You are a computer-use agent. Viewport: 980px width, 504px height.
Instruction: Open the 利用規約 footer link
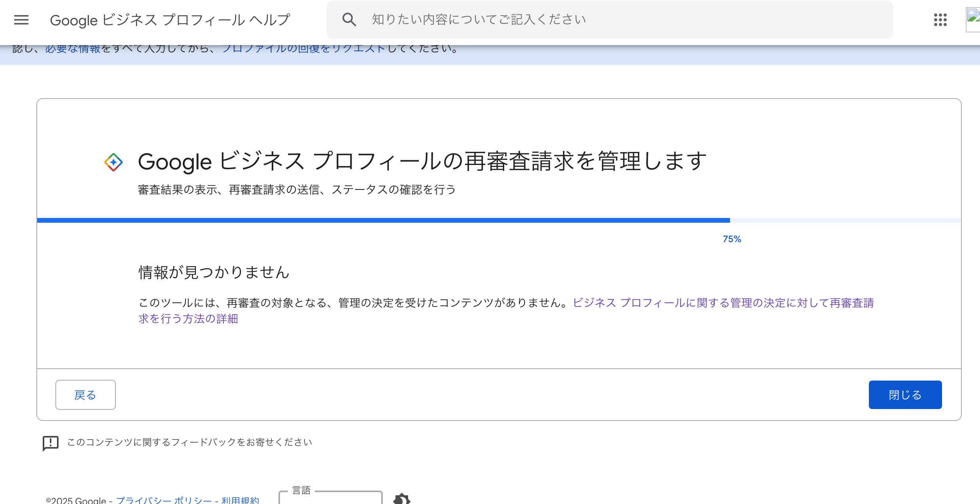pos(240,500)
